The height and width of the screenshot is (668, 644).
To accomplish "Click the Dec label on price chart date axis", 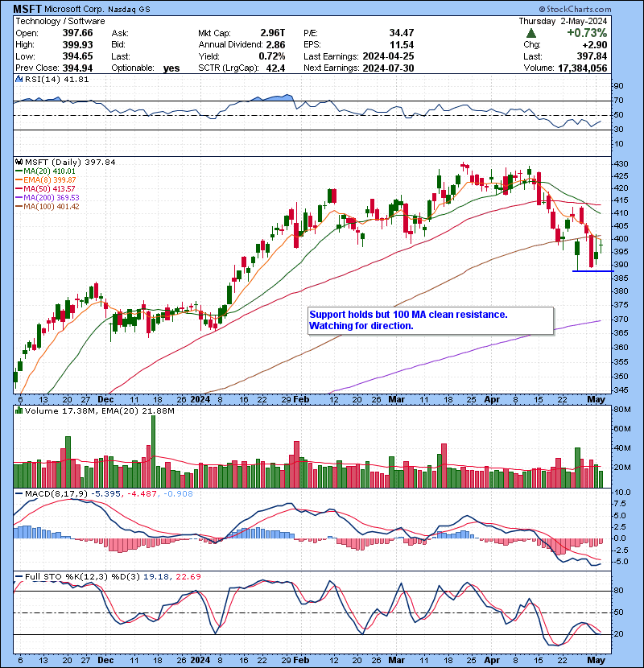I will tap(105, 399).
